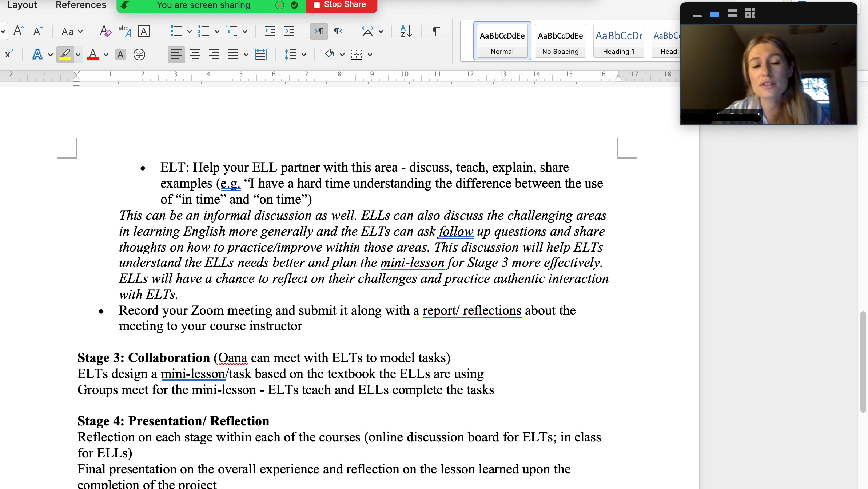Apply the Heading 1 style
Viewport: 868px width, 489px height.
pyautogui.click(x=618, y=41)
